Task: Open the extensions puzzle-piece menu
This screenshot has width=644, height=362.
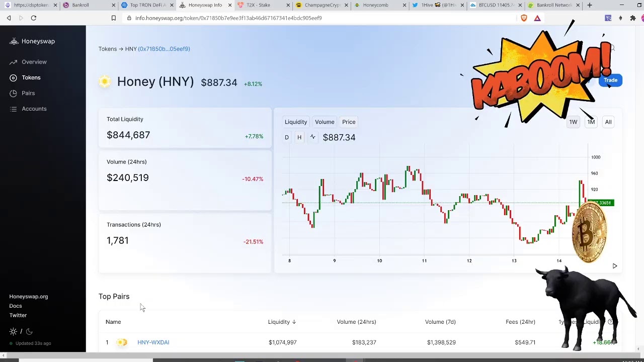Action: point(633,18)
